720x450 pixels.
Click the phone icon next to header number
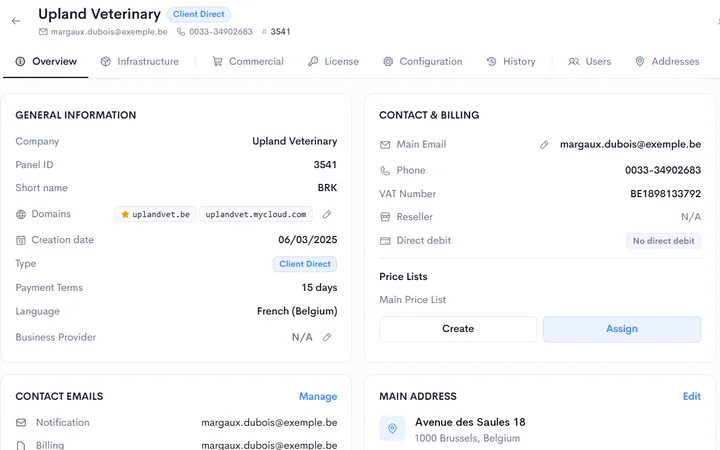(x=181, y=32)
